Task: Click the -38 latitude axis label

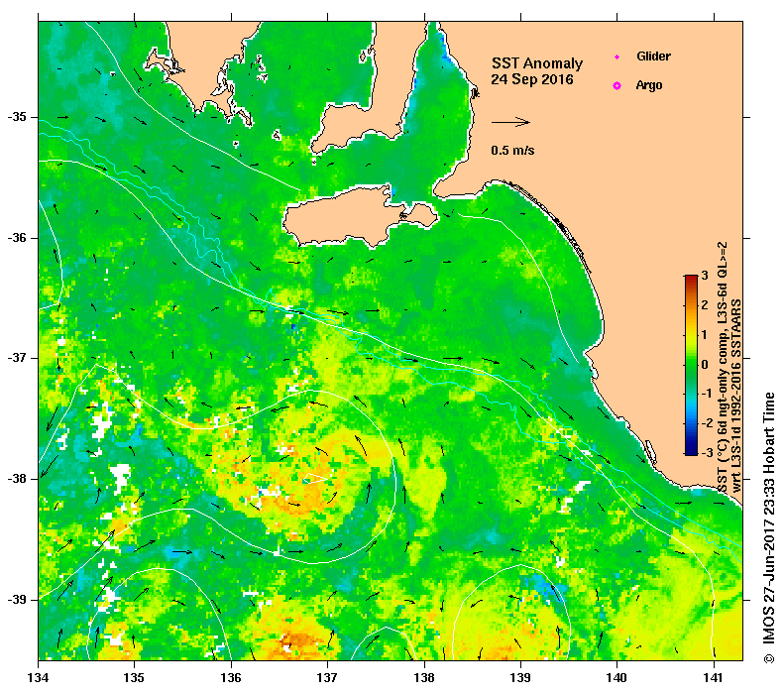Action: pos(17,479)
